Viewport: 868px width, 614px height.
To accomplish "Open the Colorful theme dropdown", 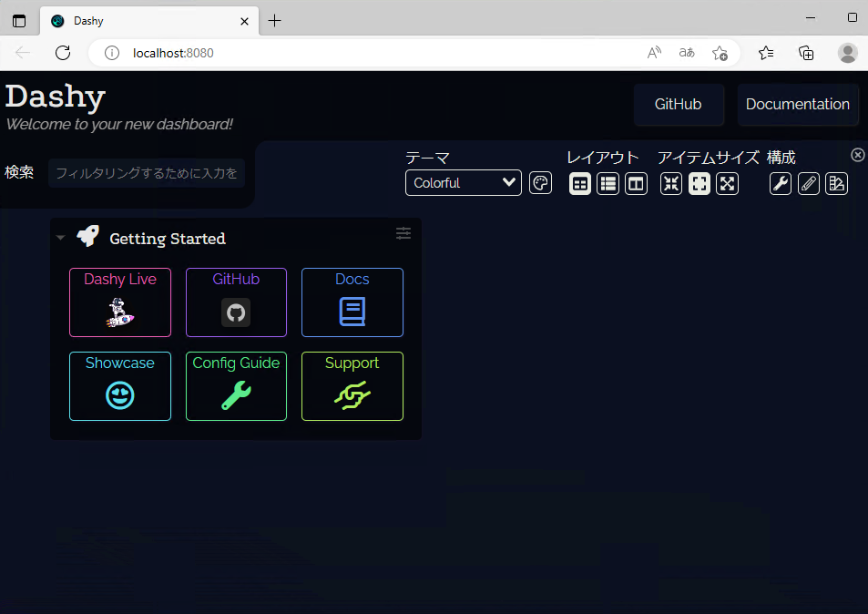I will pos(464,183).
